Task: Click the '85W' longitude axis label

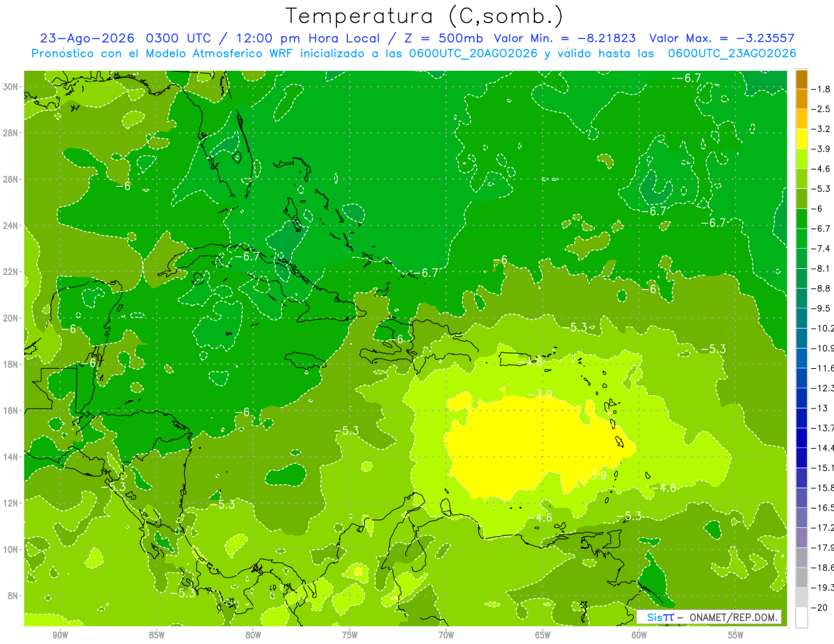Action: pyautogui.click(x=156, y=635)
